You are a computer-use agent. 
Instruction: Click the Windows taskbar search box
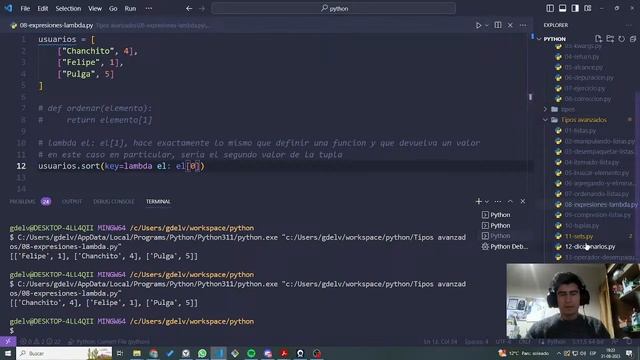coord(64,353)
